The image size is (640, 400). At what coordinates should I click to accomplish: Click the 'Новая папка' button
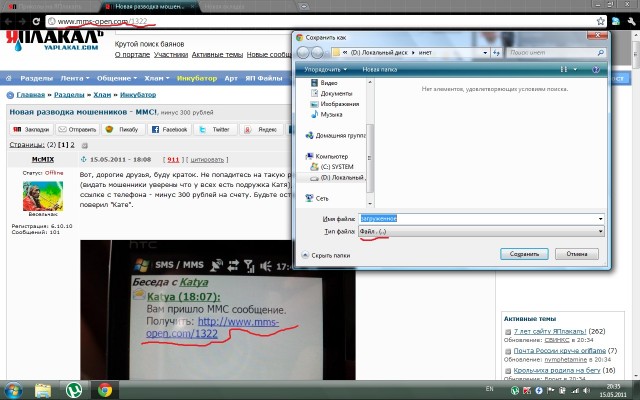pos(380,69)
